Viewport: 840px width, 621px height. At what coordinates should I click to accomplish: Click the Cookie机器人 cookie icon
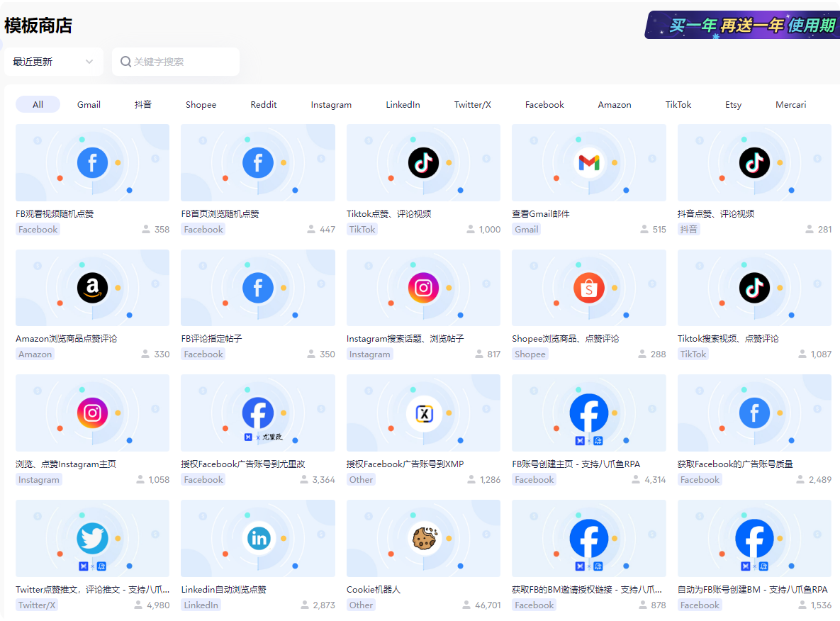coord(423,539)
